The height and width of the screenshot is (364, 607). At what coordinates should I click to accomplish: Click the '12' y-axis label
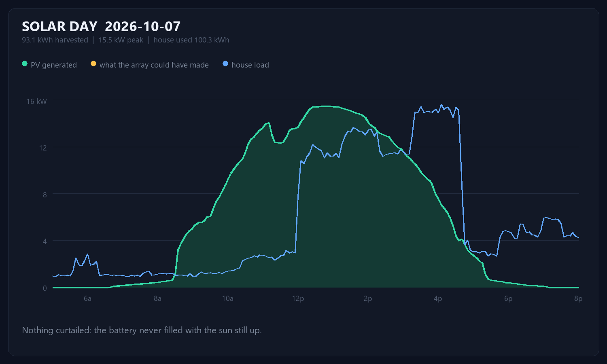point(43,148)
